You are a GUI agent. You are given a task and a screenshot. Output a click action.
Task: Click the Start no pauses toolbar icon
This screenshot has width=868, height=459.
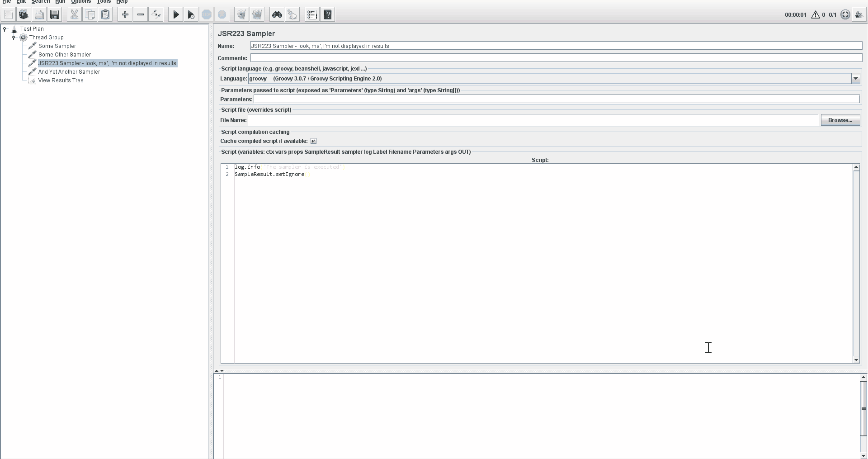pos(190,14)
